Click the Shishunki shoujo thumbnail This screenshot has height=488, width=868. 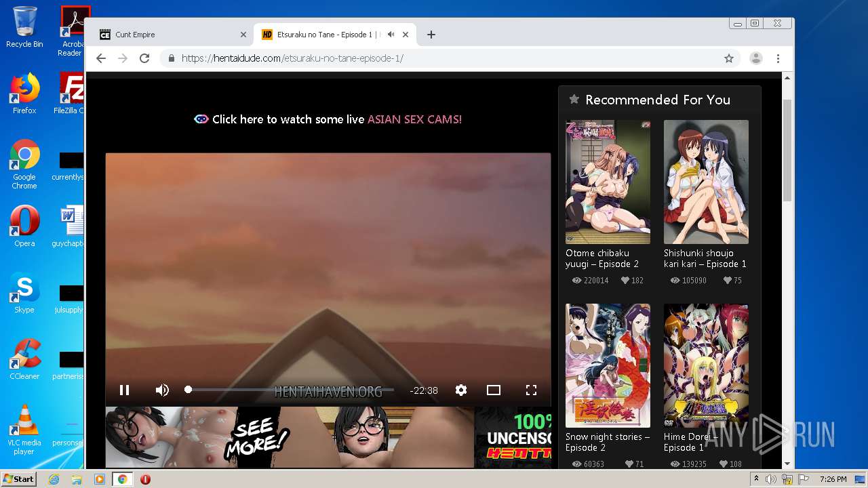pos(706,182)
